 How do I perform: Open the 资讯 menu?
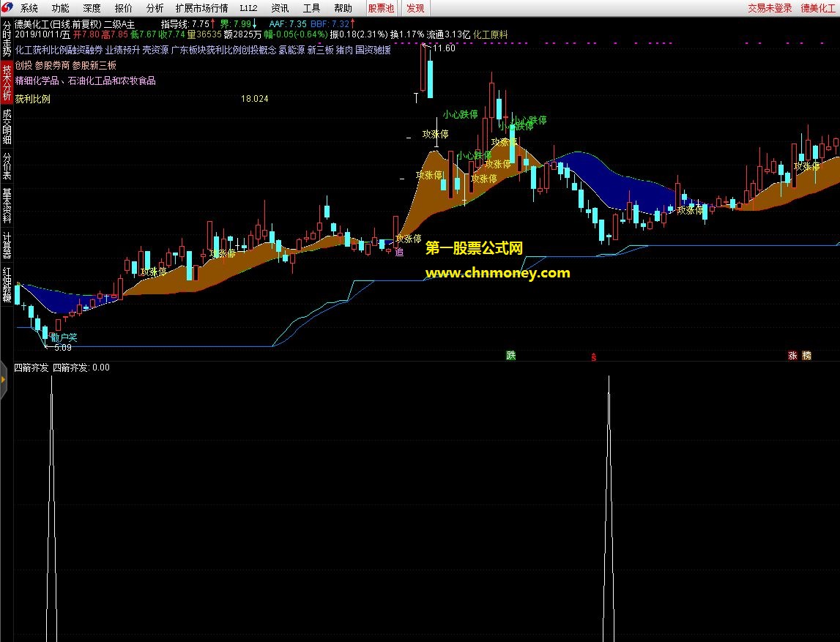pyautogui.click(x=280, y=8)
